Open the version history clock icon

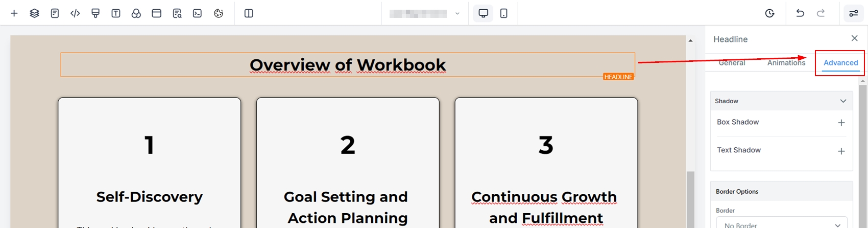point(769,13)
